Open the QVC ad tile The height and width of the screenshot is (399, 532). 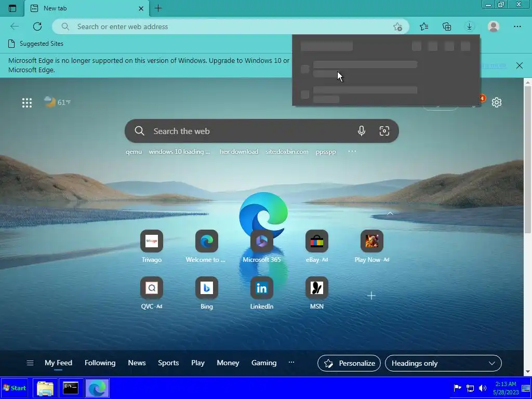[151, 294]
